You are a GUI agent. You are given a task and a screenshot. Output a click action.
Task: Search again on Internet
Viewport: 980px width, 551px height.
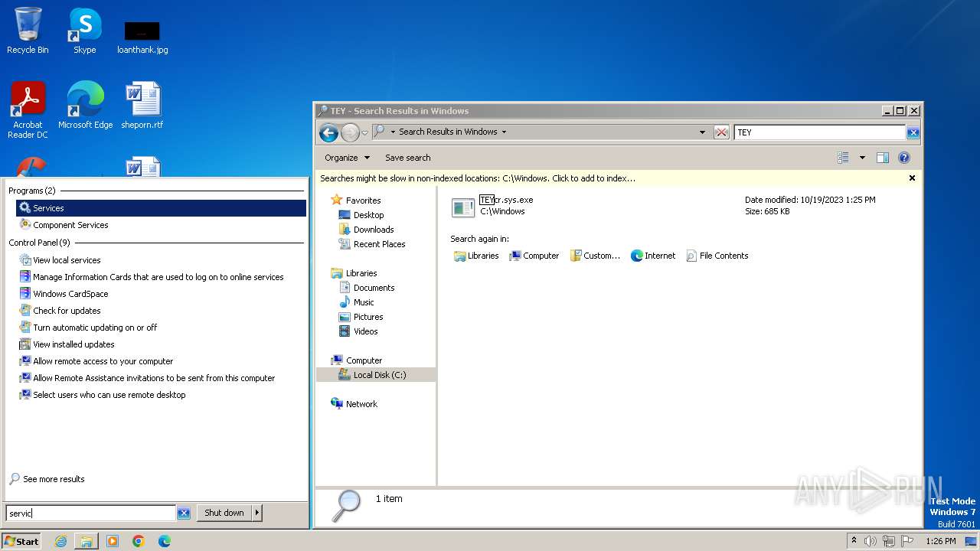(653, 256)
